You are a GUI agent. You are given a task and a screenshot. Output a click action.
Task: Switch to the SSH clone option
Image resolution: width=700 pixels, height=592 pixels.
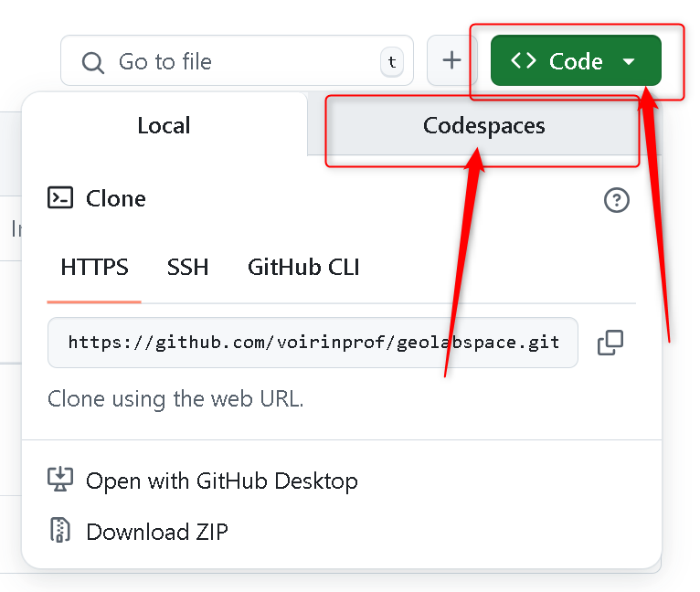[187, 267]
